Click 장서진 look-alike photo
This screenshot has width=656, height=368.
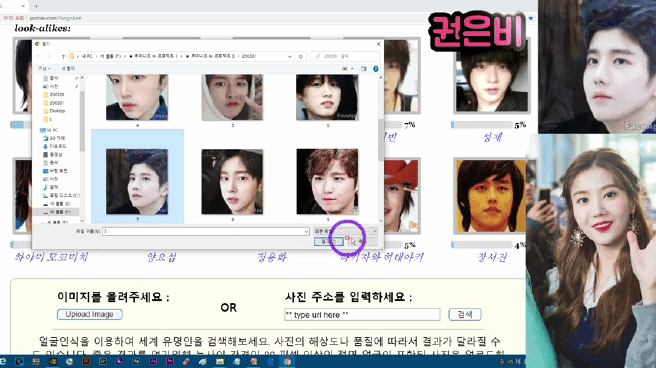[490, 196]
